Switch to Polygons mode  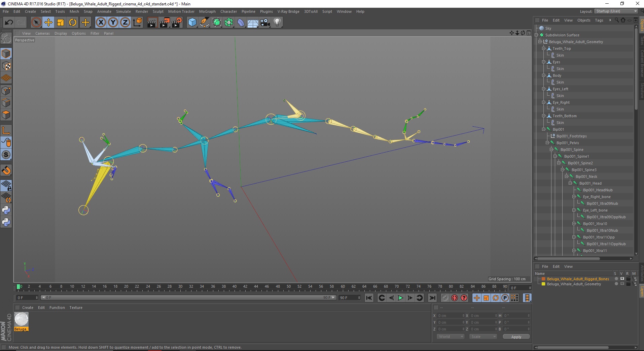[x=6, y=115]
